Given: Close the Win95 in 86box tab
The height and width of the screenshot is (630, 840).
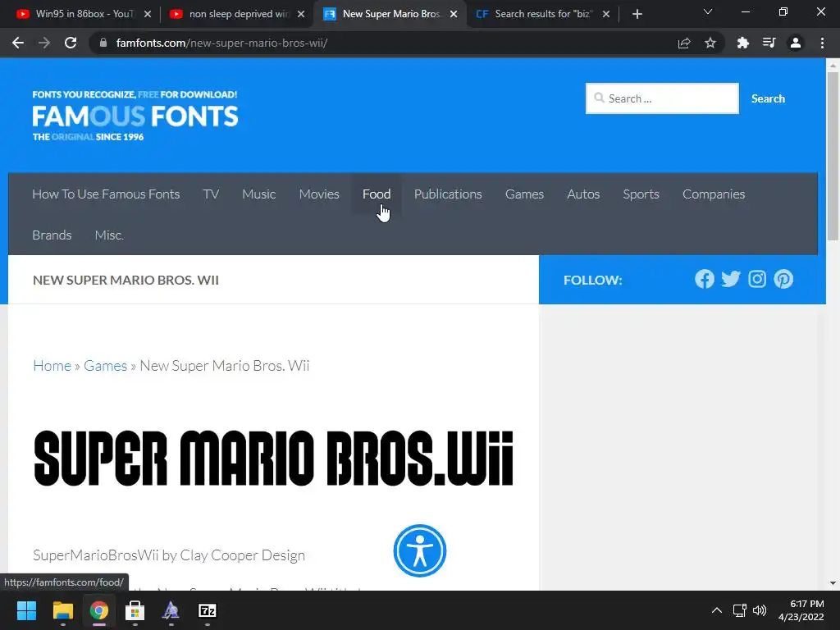Looking at the screenshot, I should point(148,14).
